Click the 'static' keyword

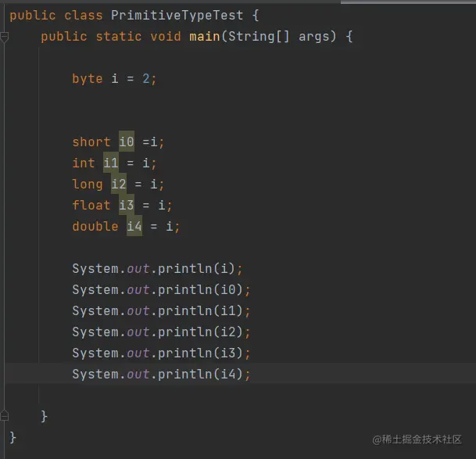coord(119,37)
